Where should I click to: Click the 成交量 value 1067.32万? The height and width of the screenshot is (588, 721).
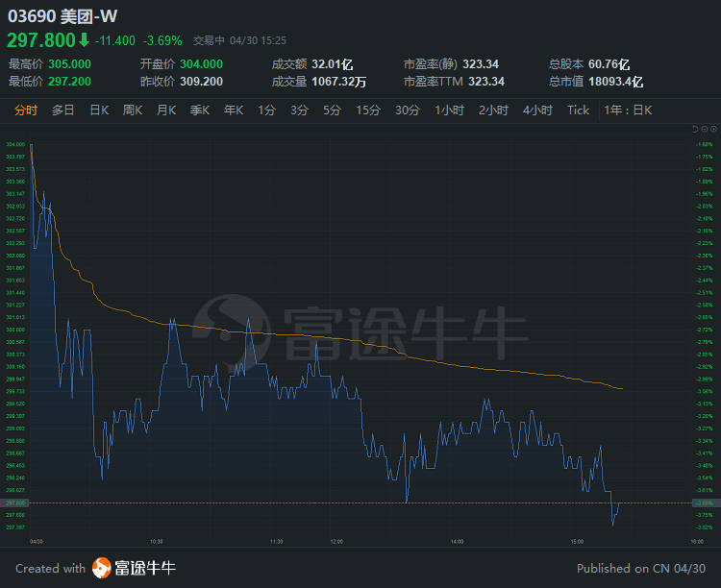339,82
